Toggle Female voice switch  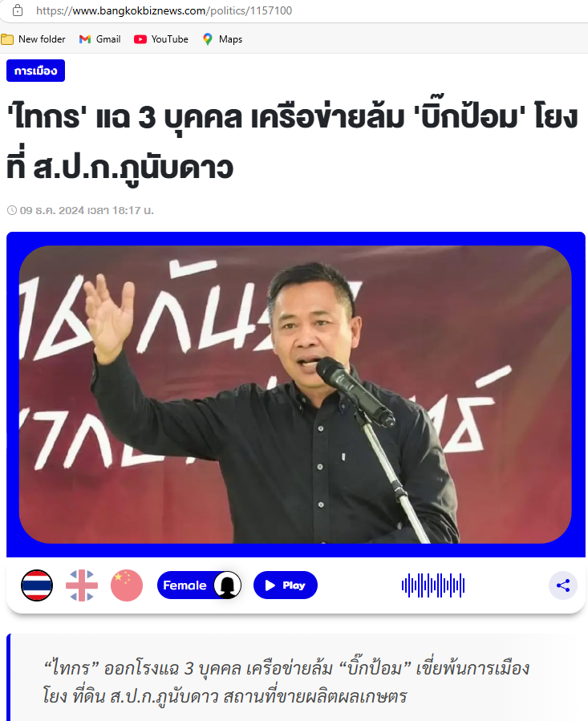pyautogui.click(x=199, y=585)
